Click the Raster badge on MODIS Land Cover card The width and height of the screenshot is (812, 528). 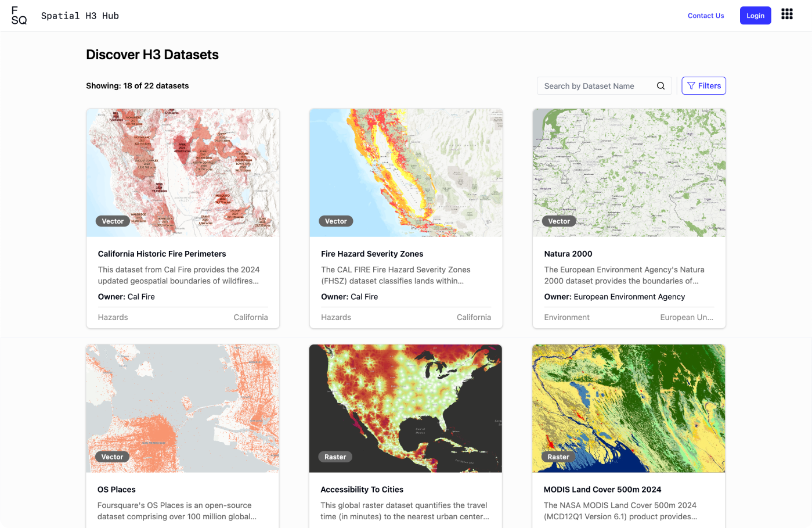[558, 457]
